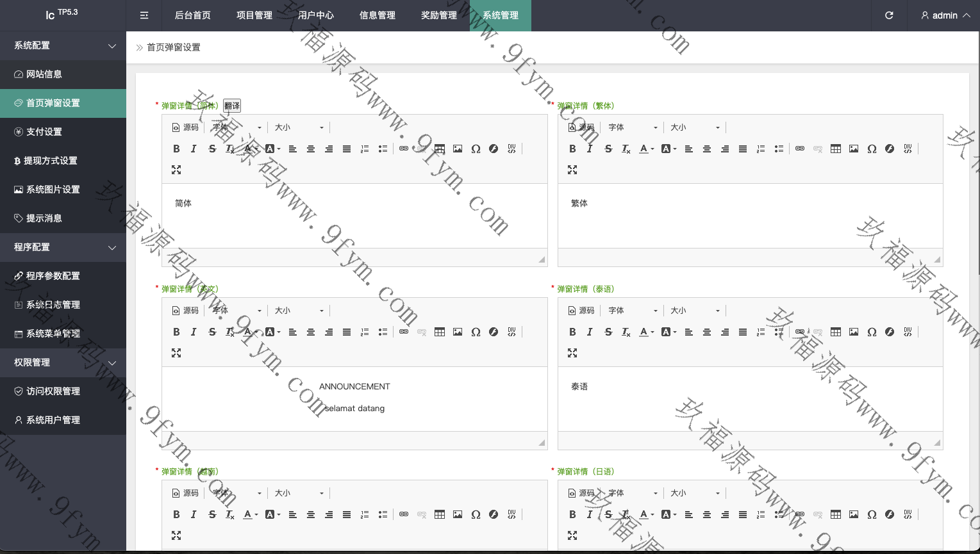The image size is (980, 554).
Task: Click the link icon in 英文 editor
Action: [x=404, y=332]
